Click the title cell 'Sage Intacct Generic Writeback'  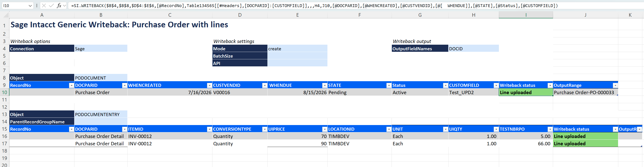(x=119, y=24)
